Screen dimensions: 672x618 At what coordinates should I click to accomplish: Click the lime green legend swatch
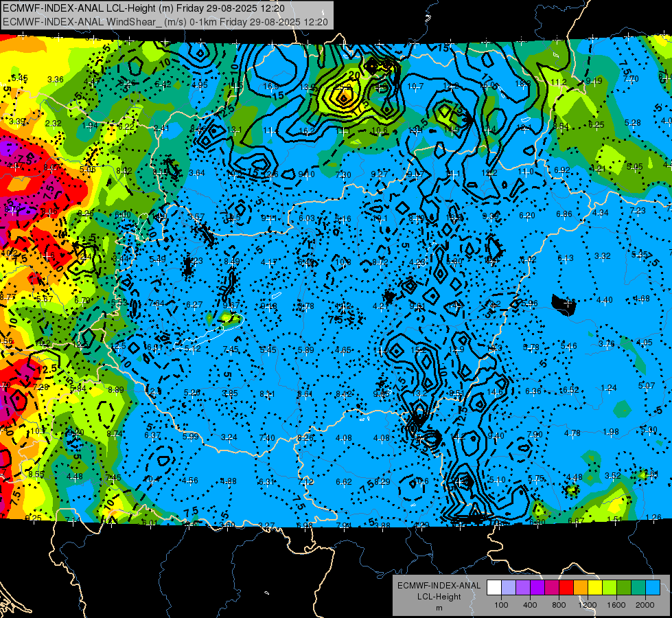coord(610,588)
